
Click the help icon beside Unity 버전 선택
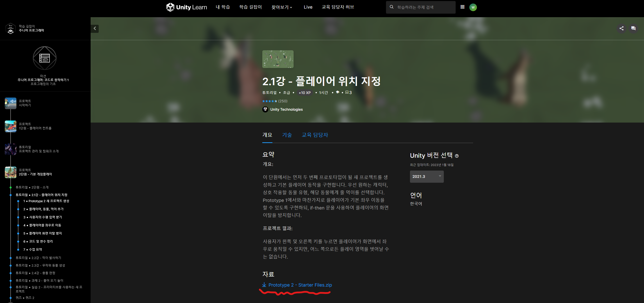point(456,156)
